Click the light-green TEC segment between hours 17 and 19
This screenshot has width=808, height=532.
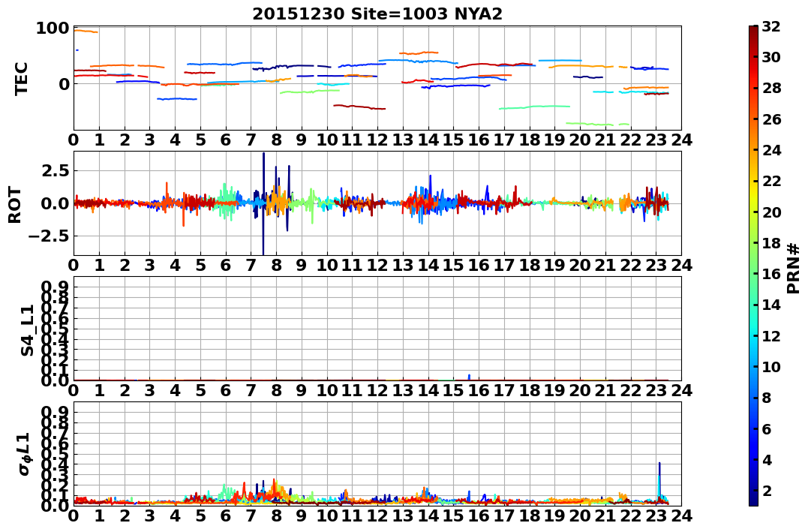tap(534, 107)
